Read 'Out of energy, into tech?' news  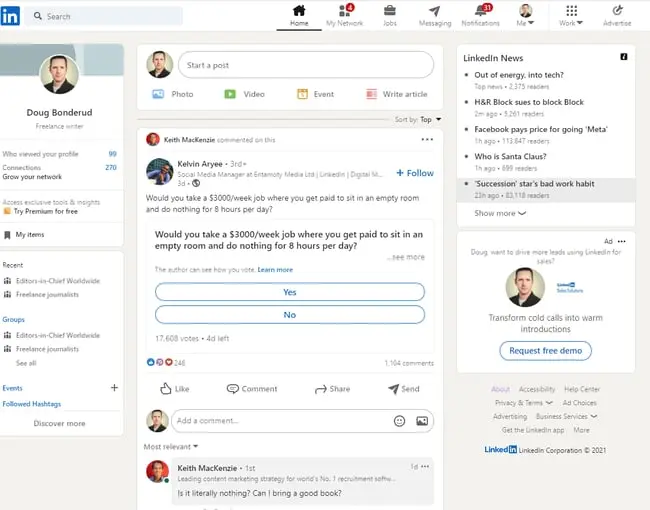tap(519, 75)
